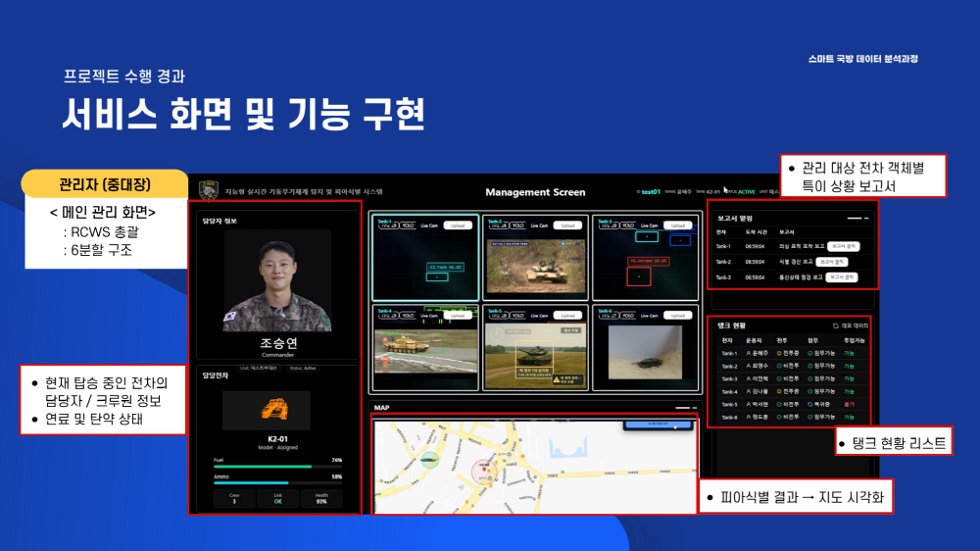Click the FPS badge on Tank-1 feed
The image size is (980, 551).
389,225
